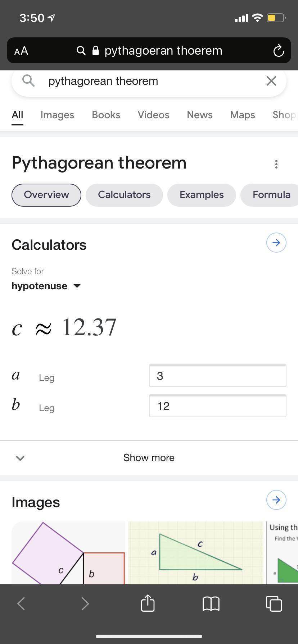The height and width of the screenshot is (644, 298).
Task: Tap the Safari reload page icon
Action: pos(279,51)
